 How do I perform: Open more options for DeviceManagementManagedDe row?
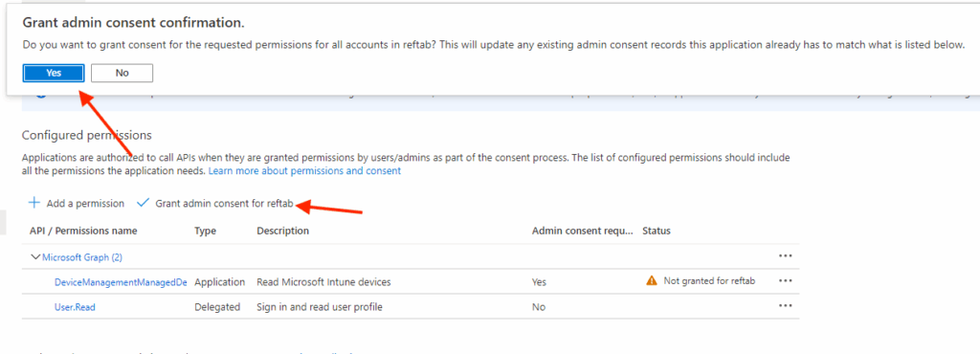(x=786, y=281)
